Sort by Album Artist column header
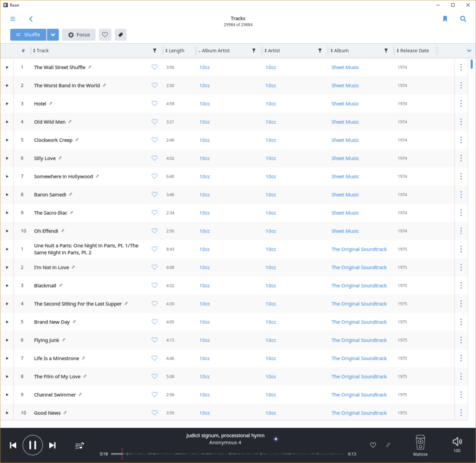The height and width of the screenshot is (463, 476). (214, 51)
